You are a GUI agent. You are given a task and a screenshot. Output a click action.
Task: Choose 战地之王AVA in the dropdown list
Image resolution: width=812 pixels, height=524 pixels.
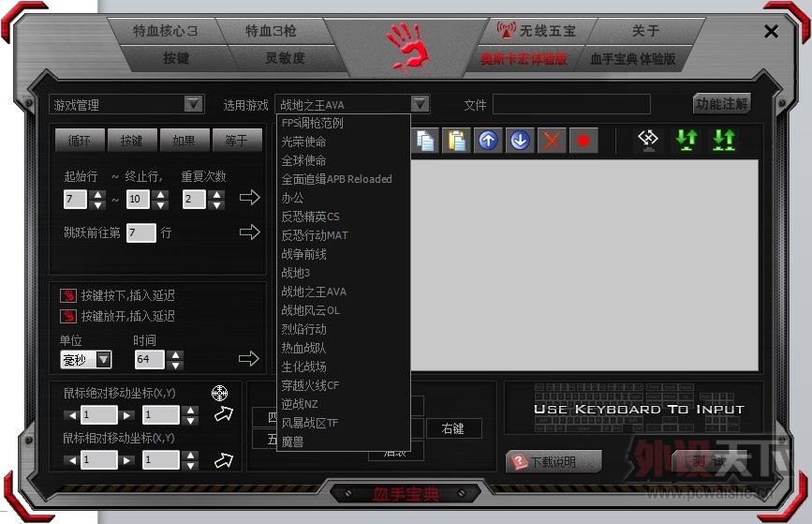click(x=344, y=292)
